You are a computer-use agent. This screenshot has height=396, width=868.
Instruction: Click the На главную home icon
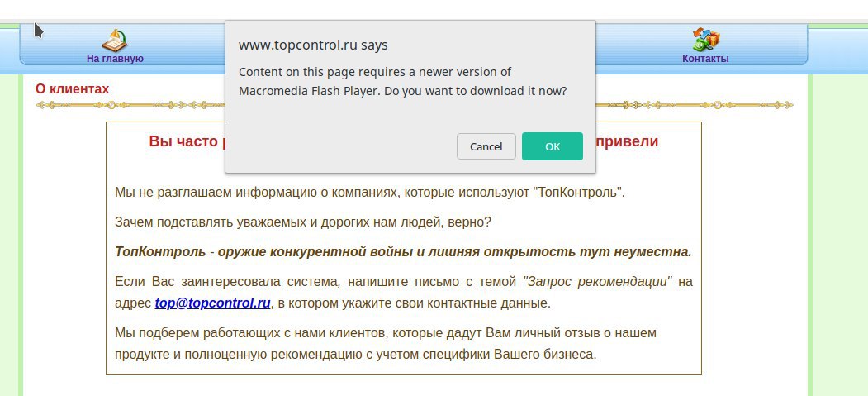(x=115, y=41)
